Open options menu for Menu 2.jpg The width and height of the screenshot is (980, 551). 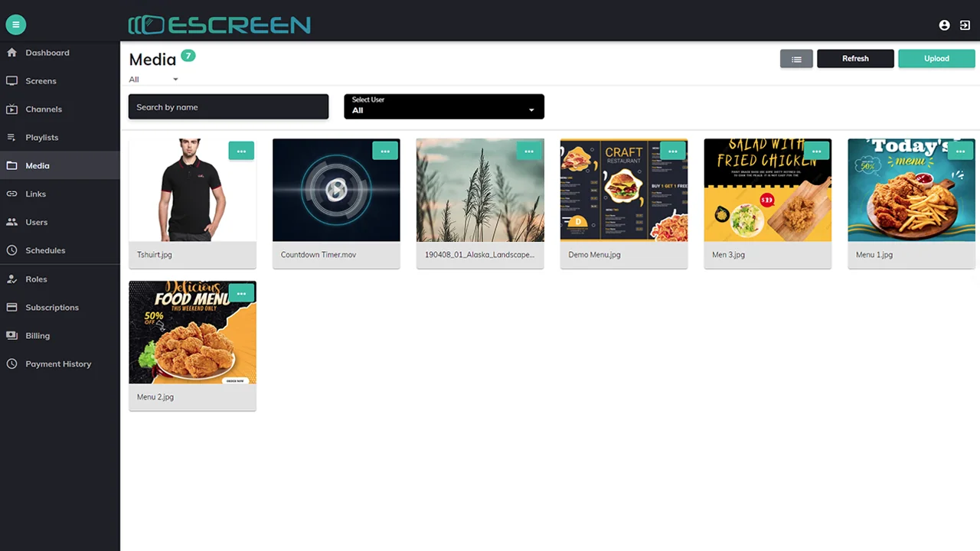tap(241, 293)
